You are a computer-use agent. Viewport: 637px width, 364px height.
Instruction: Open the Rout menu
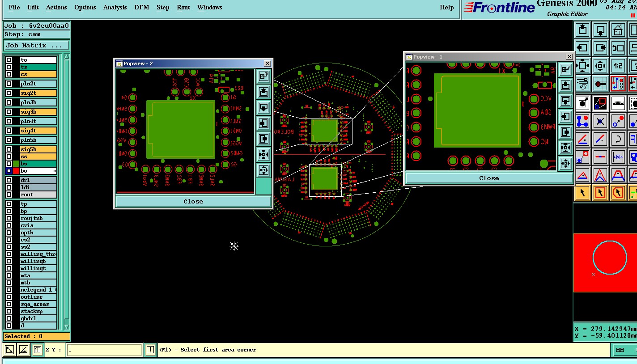click(x=183, y=7)
